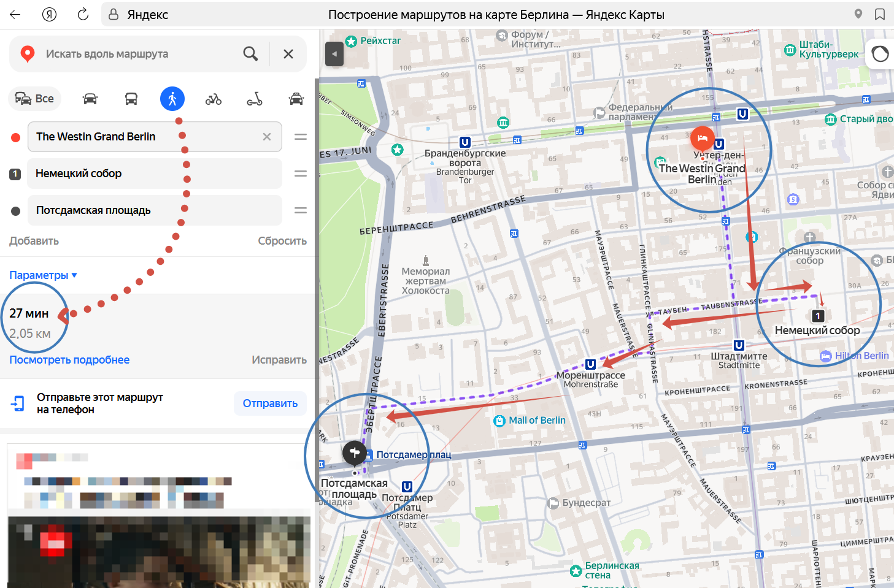Screen dimensions: 894x588
Task: Select the Федеральный парламент map marker
Action: click(599, 113)
